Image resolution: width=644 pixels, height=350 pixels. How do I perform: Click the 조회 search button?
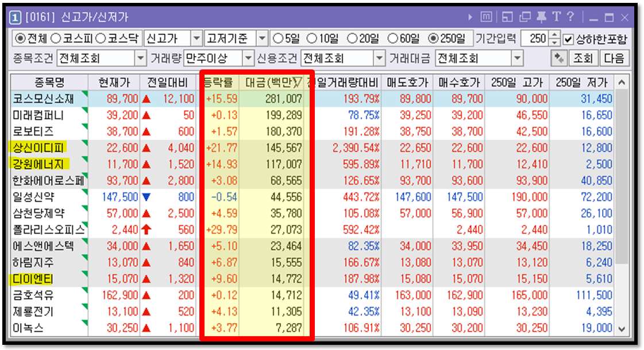pyautogui.click(x=583, y=59)
